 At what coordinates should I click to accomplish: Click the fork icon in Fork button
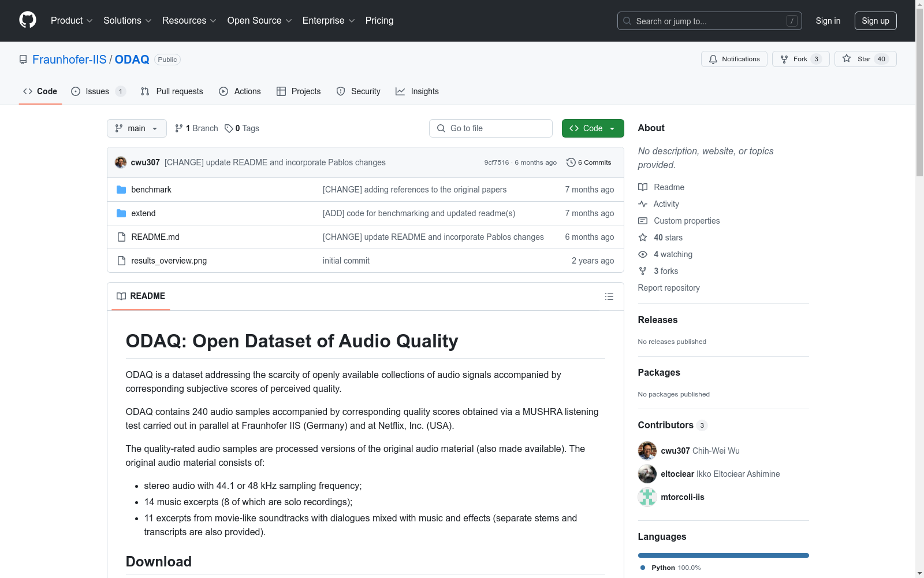tap(784, 59)
